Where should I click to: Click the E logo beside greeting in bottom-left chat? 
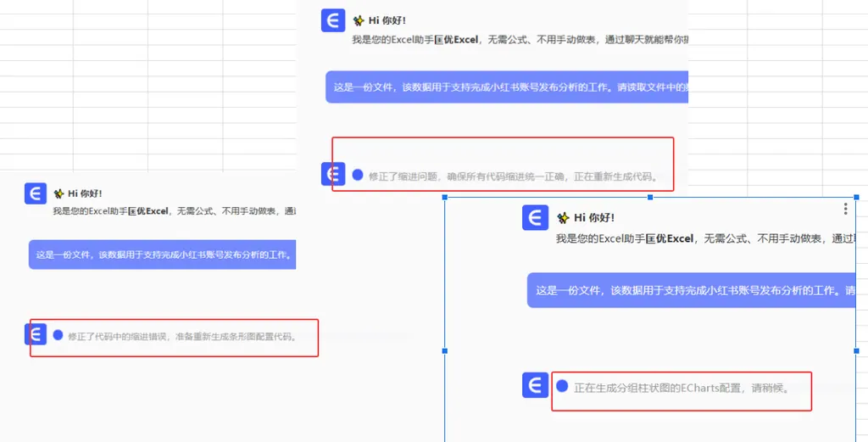pyautogui.click(x=36, y=193)
